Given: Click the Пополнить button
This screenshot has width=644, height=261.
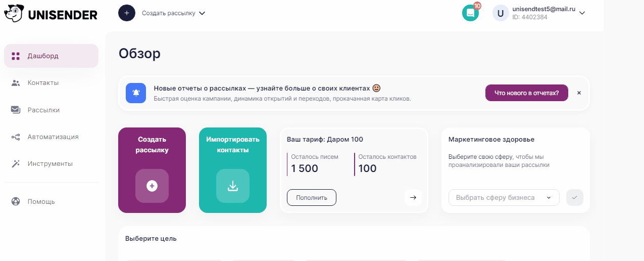Looking at the screenshot, I should point(312,197).
